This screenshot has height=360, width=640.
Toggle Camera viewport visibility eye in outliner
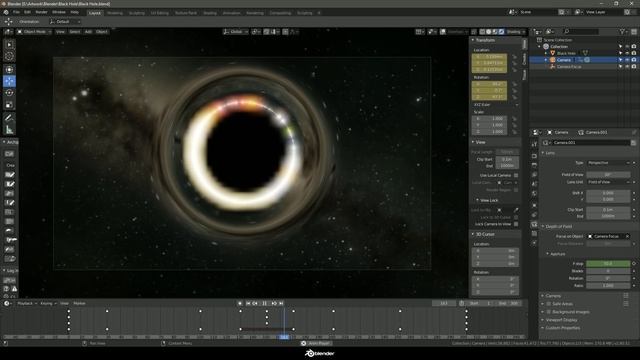627,60
